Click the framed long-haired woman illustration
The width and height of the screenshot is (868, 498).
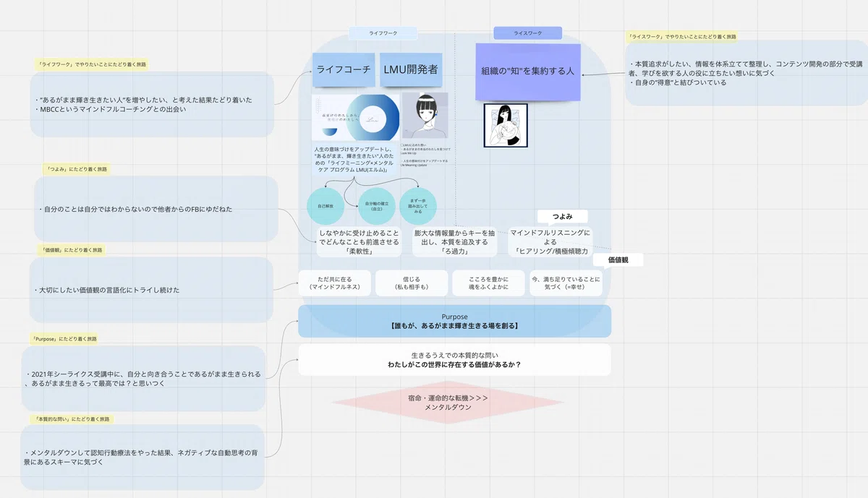[x=506, y=125]
